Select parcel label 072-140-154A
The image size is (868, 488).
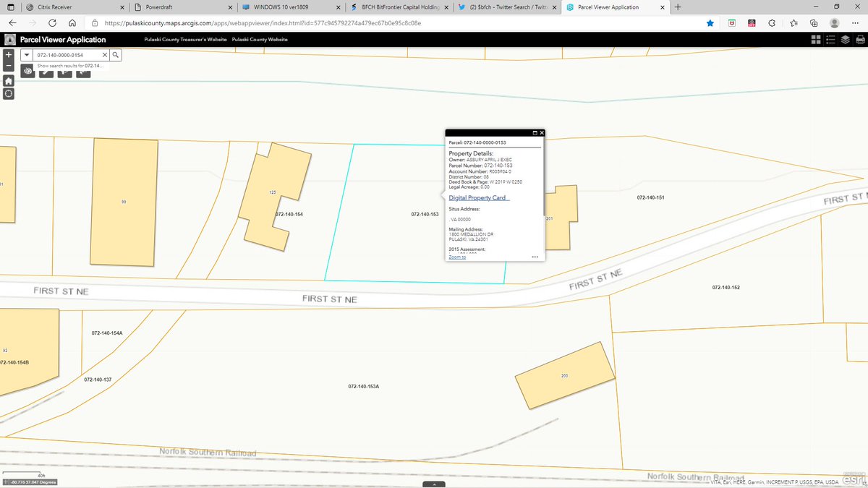click(107, 333)
